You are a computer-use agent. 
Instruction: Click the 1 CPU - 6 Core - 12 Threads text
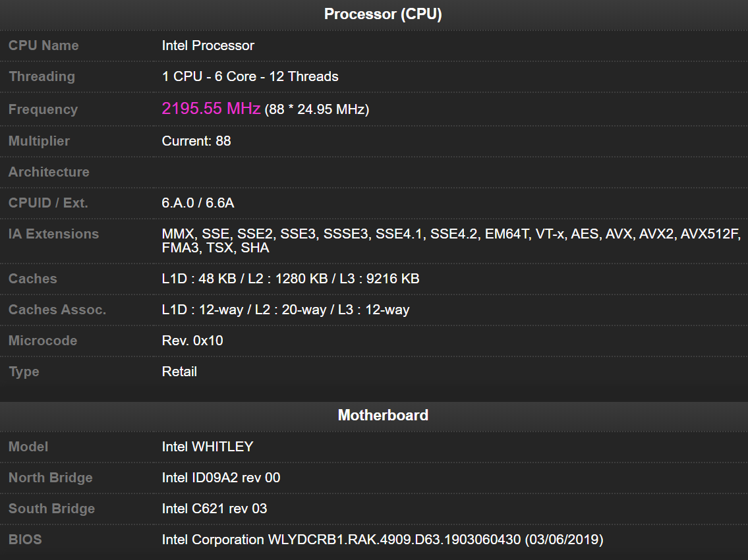(250, 76)
